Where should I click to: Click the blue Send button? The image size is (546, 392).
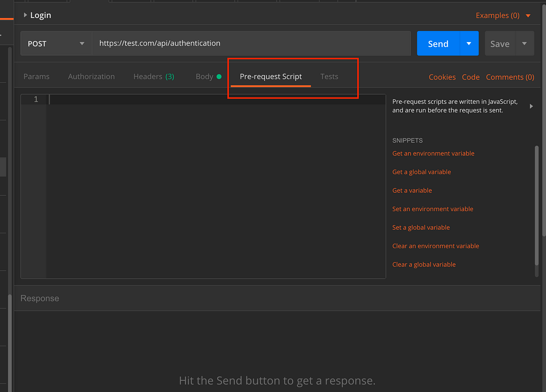438,44
